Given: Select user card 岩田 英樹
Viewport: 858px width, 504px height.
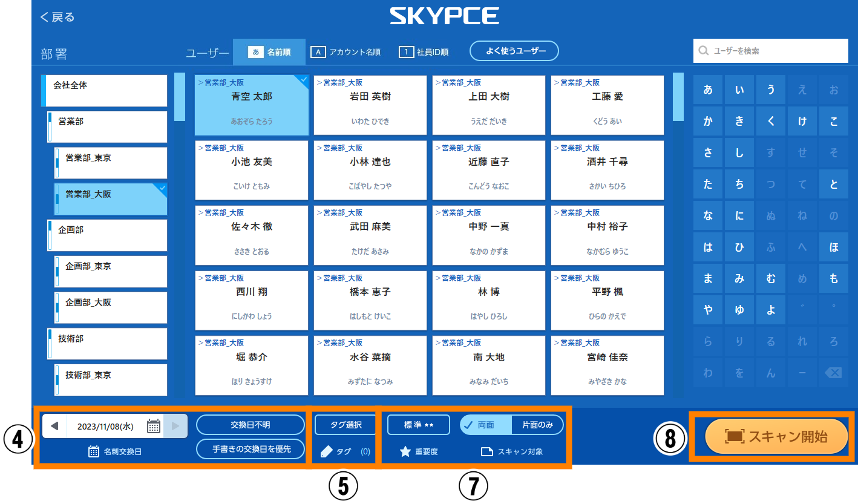Looking at the screenshot, I should click(x=370, y=105).
